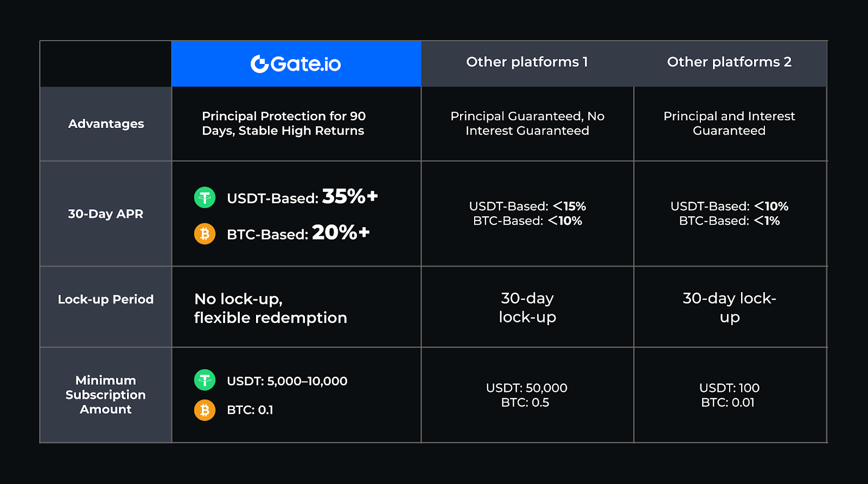Viewport: 868px width, 484px height.
Task: Click the 'USDT: 50,000 BTC: 0.5' cell
Action: pos(527,395)
